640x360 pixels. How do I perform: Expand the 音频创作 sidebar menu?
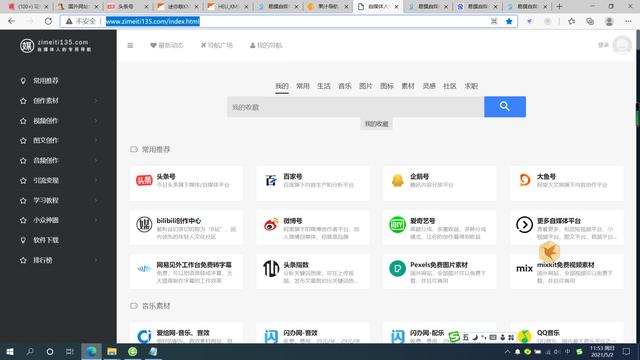pos(58,160)
